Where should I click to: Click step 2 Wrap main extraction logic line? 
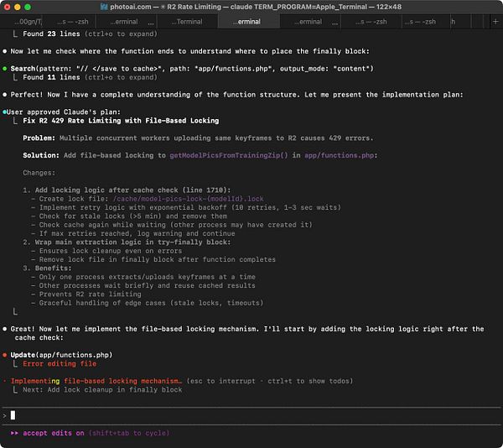tap(127, 242)
